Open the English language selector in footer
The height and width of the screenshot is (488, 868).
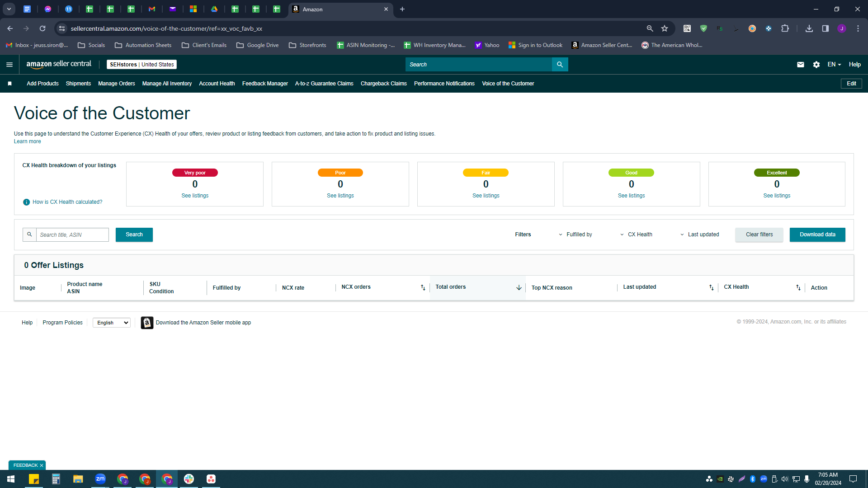pos(112,323)
